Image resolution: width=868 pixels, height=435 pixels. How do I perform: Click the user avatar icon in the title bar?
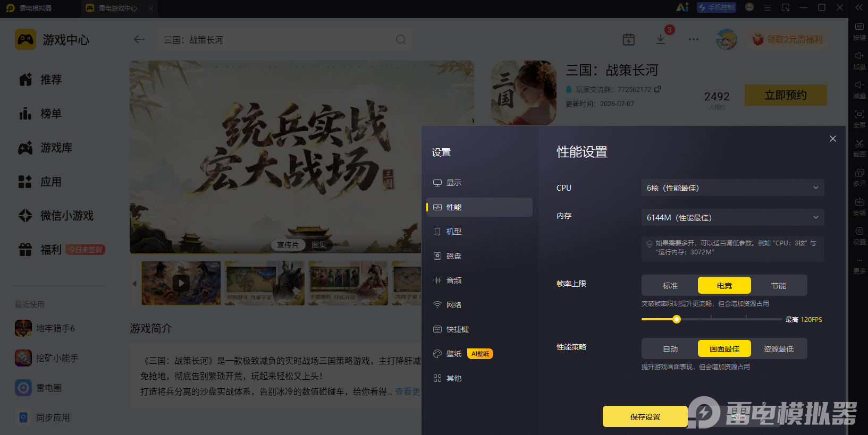coord(749,7)
